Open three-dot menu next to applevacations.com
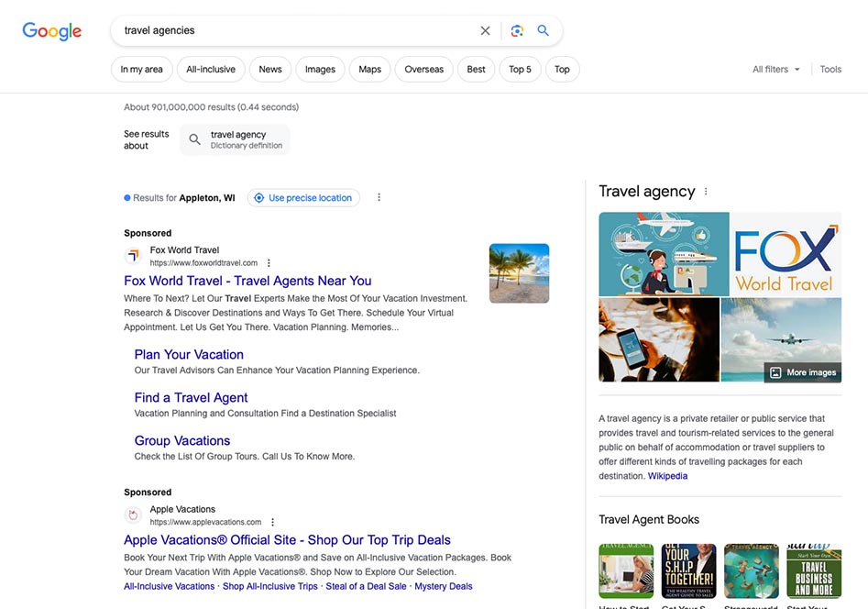The image size is (868, 609). click(x=272, y=522)
